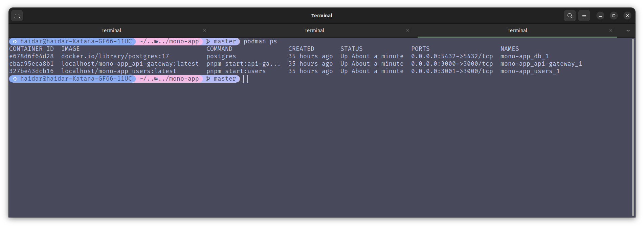Image resolution: width=644 pixels, height=227 pixels.
Task: Click the mono-app_api-gateway_1 container name
Action: 541,64
